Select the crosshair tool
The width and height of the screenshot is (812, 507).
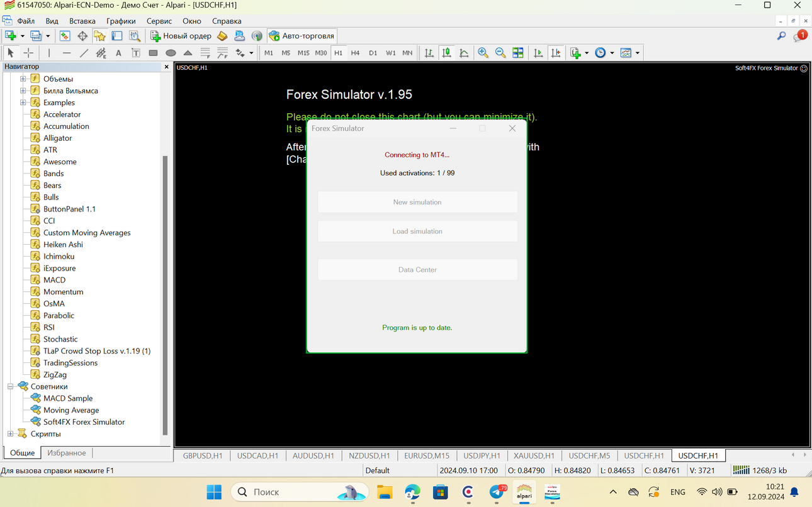(x=28, y=53)
